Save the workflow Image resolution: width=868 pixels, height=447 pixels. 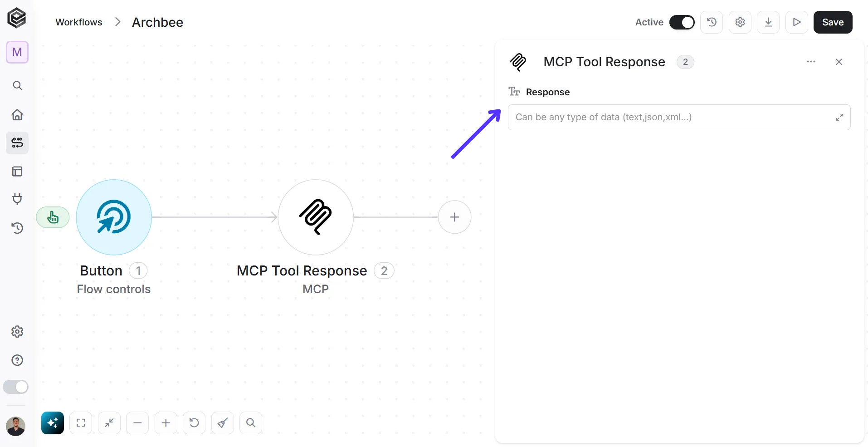point(833,22)
